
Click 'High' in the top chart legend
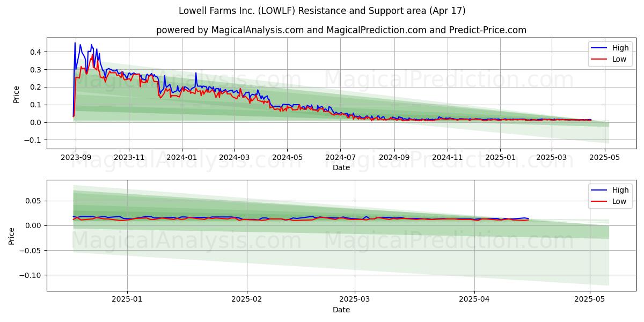(620, 48)
